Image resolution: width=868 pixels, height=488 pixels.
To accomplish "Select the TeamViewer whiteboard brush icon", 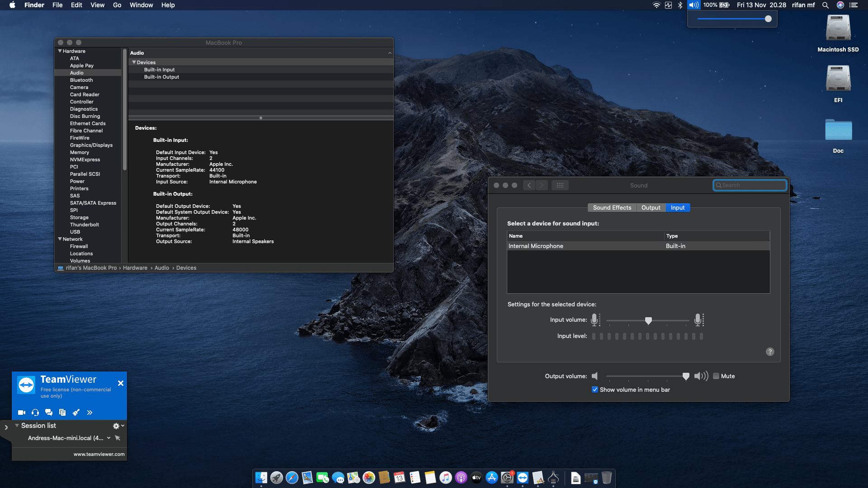I will click(x=76, y=412).
